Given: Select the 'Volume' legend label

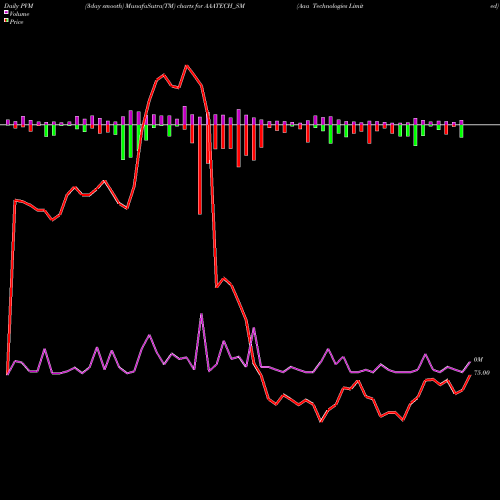Looking at the screenshot, I should click(x=19, y=14).
